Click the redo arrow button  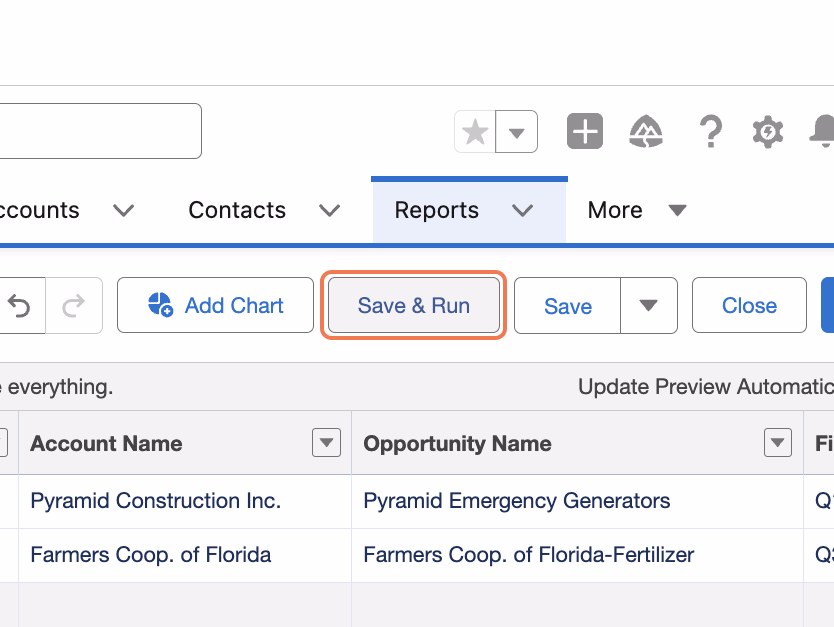pos(74,305)
